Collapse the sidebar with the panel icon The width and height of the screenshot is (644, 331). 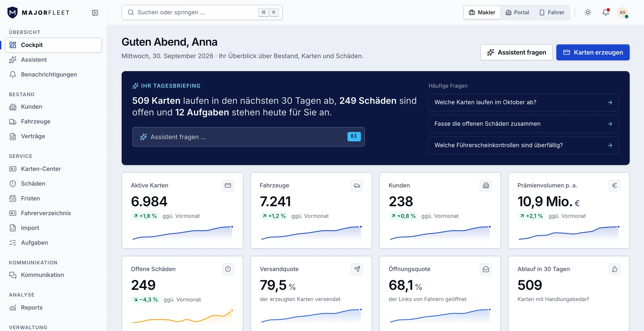point(95,13)
